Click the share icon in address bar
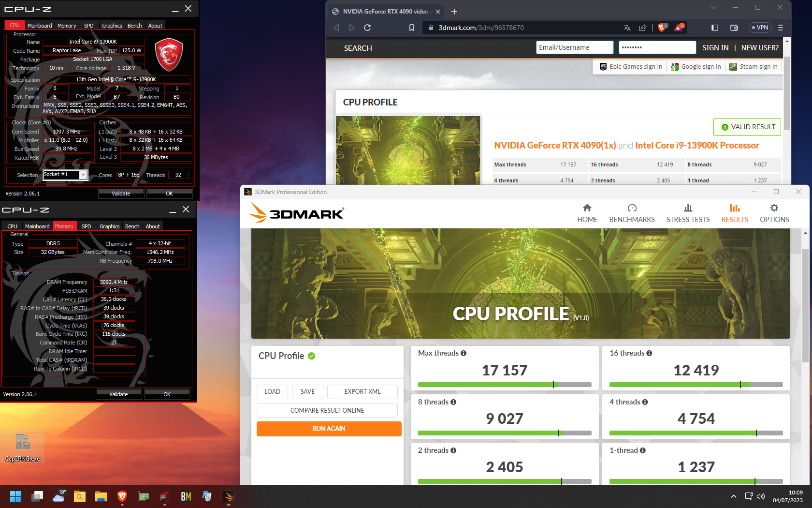Image resolution: width=812 pixels, height=508 pixels. coord(643,28)
